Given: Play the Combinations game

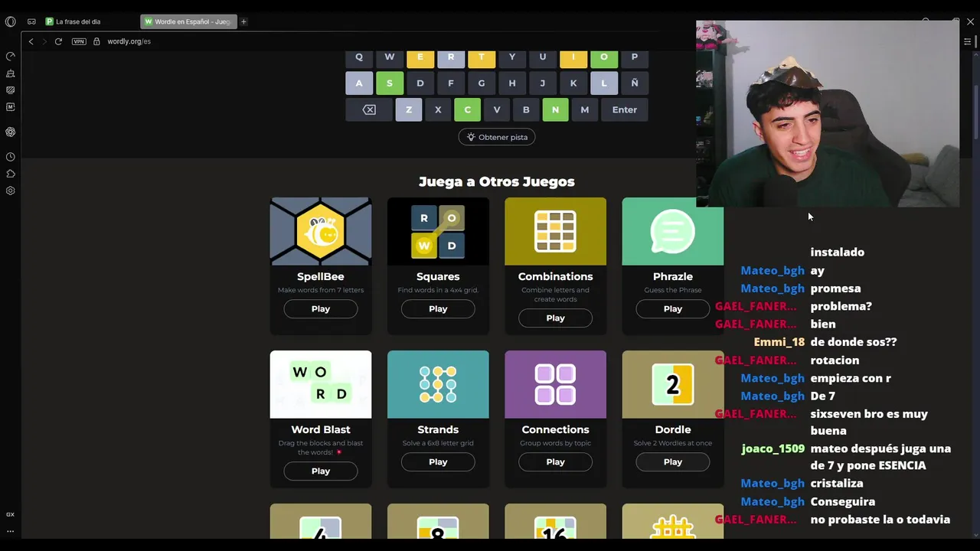Looking at the screenshot, I should coord(555,318).
